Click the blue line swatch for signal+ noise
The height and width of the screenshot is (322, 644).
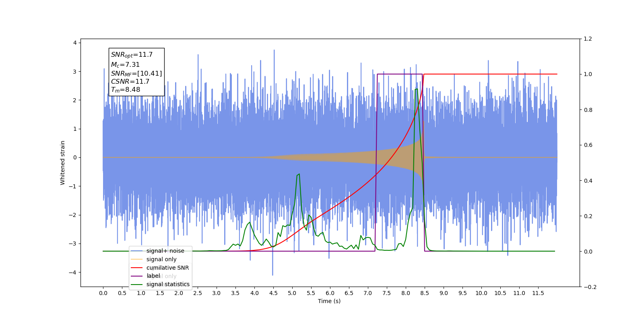[x=137, y=251]
